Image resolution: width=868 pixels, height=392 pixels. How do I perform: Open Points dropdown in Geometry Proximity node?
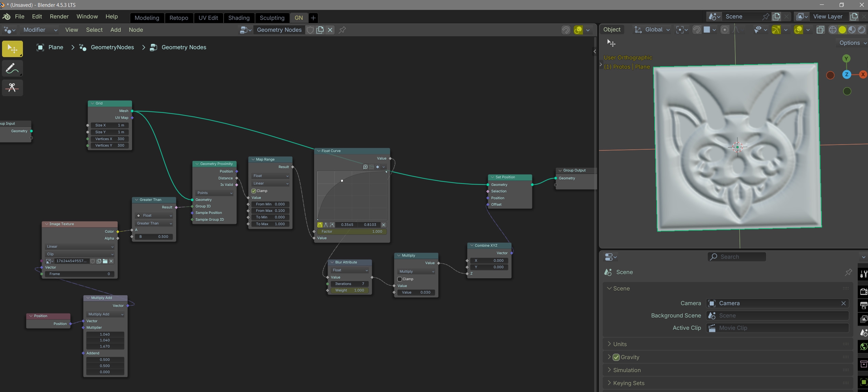[x=214, y=193]
